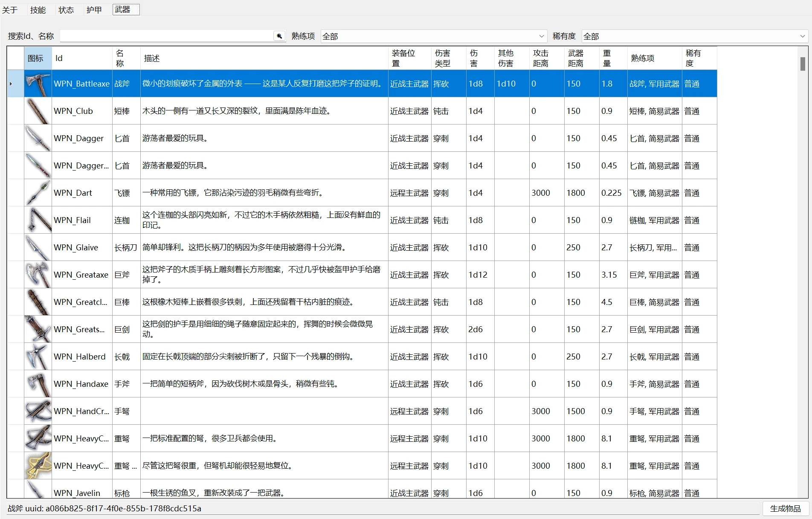
Task: Click the search magnifier icon
Action: point(279,36)
